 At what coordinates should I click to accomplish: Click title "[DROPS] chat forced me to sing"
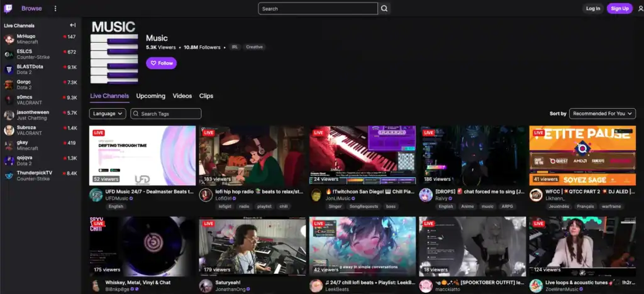click(x=480, y=192)
